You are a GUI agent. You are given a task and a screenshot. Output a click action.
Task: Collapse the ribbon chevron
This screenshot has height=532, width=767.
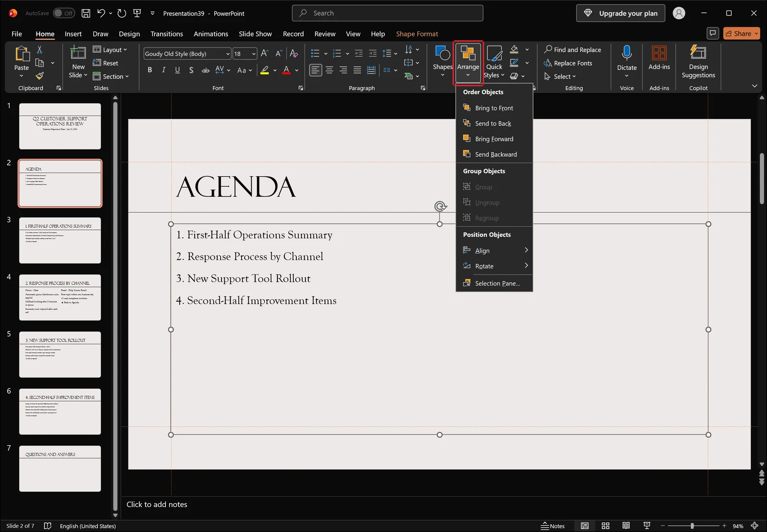755,86
